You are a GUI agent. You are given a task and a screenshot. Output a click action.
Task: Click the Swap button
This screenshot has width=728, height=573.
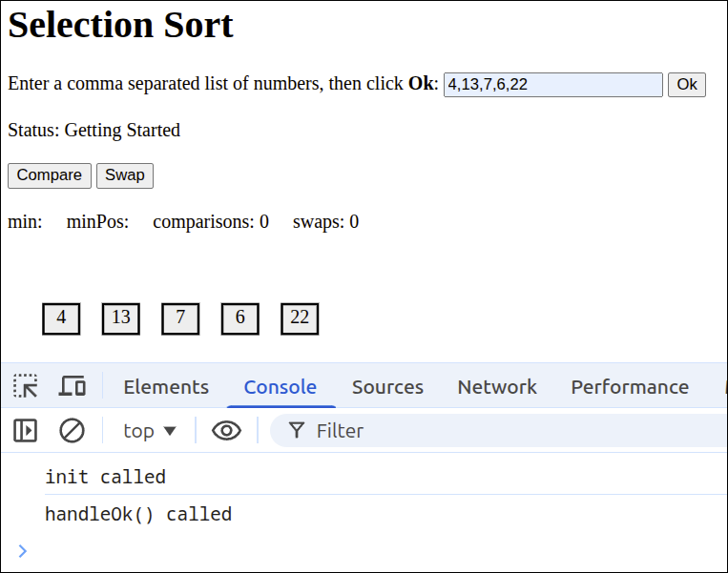pyautogui.click(x=124, y=175)
